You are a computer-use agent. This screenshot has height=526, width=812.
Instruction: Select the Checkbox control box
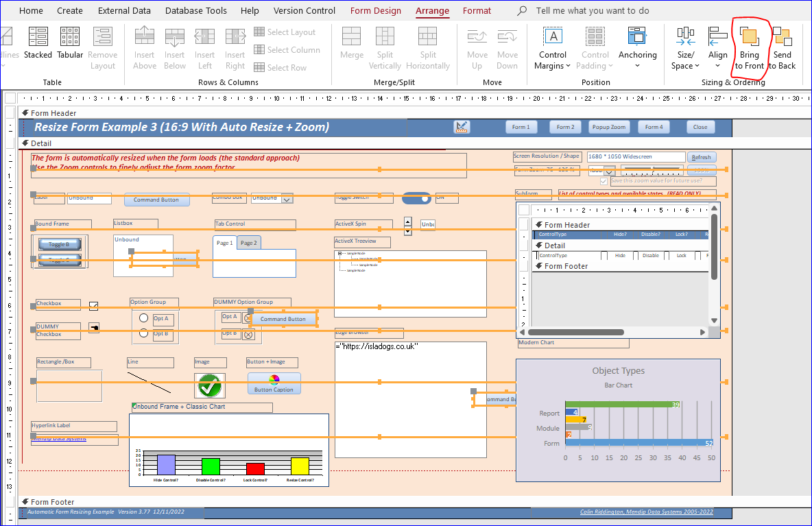click(x=94, y=306)
